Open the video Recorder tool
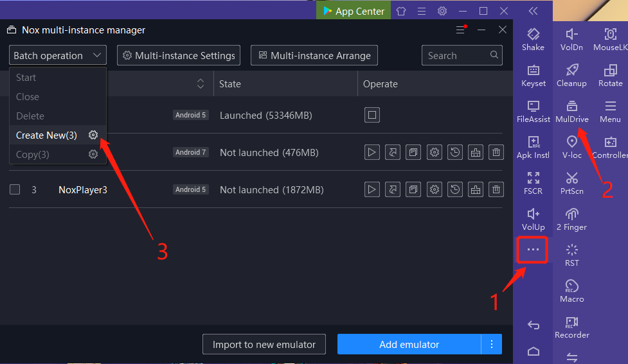This screenshot has width=628, height=364. tap(571, 322)
